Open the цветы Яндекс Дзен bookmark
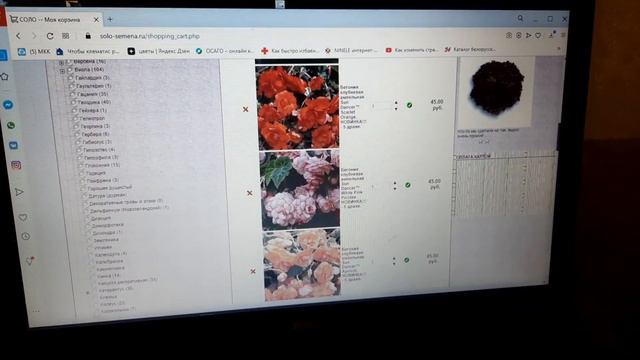The width and height of the screenshot is (640, 360). coord(158,51)
